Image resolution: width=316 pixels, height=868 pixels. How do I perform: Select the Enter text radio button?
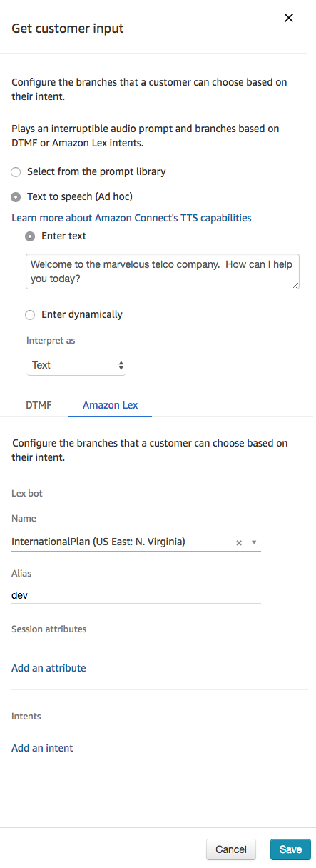(30, 236)
